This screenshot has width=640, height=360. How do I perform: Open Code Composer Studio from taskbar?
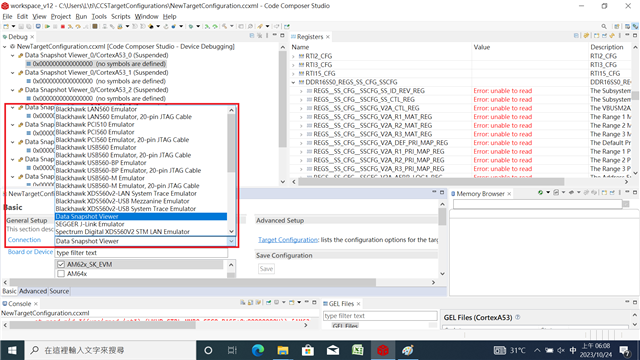tap(383, 350)
